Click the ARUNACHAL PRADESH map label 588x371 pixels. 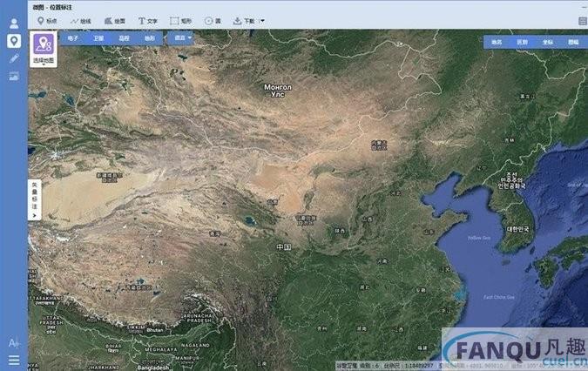coord(199,318)
